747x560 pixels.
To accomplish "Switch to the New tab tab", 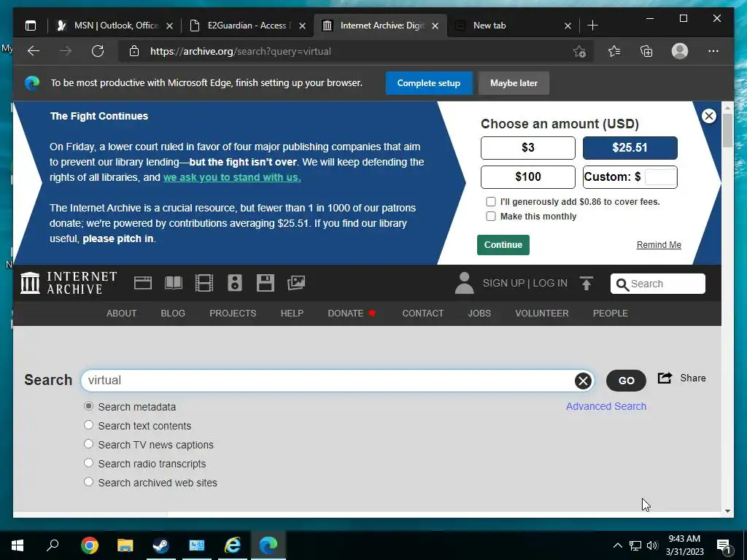I will pos(513,26).
